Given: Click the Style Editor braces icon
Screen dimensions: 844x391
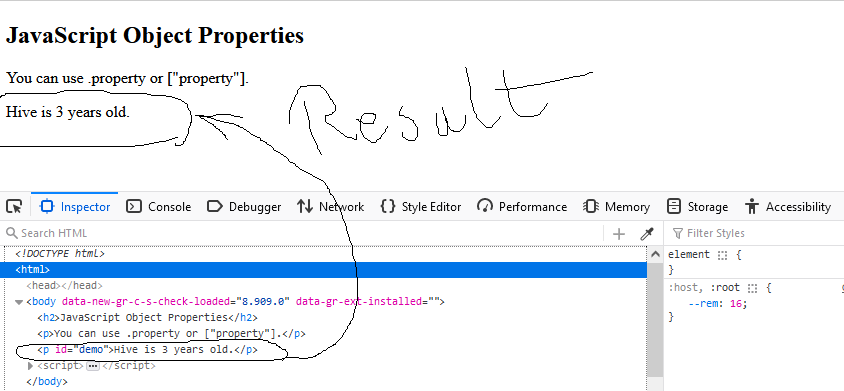Looking at the screenshot, I should (388, 206).
